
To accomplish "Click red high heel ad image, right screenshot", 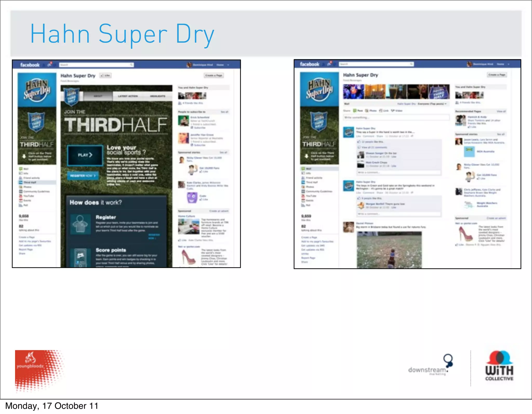I will [x=466, y=234].
